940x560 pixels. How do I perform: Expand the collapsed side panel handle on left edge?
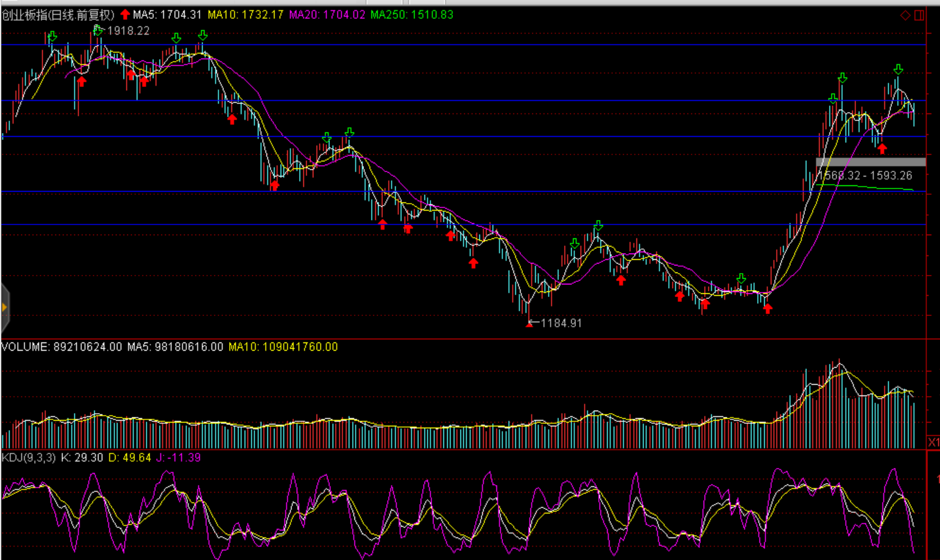[x=4, y=307]
